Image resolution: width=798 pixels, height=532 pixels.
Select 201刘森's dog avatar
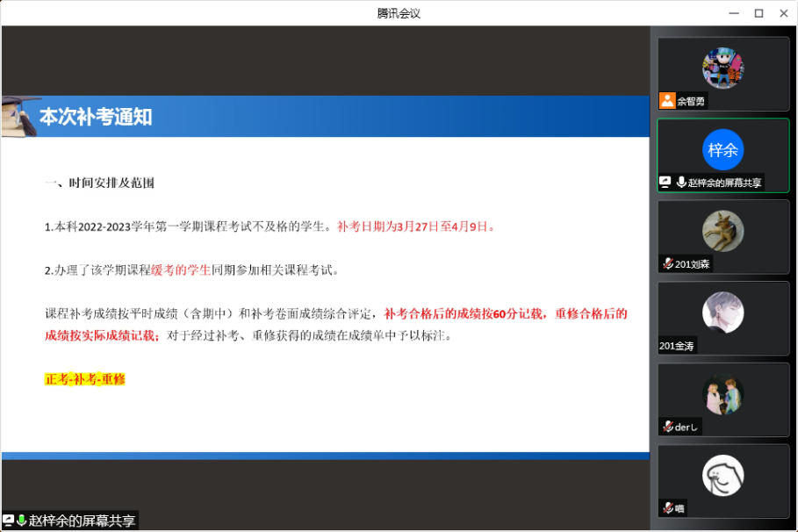pos(723,231)
